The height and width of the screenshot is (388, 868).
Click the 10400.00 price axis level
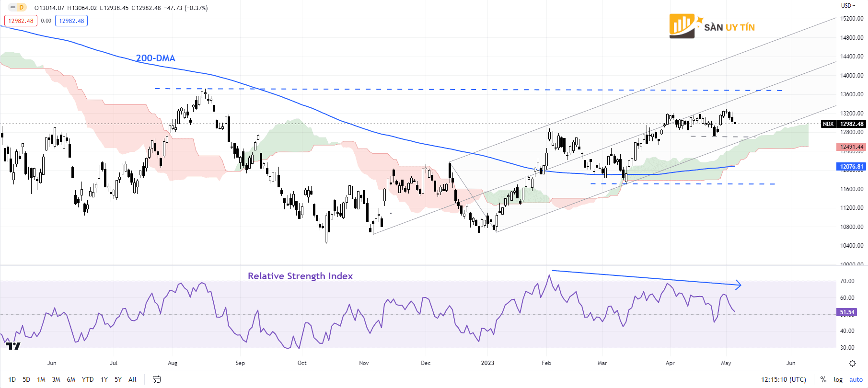[852, 246]
